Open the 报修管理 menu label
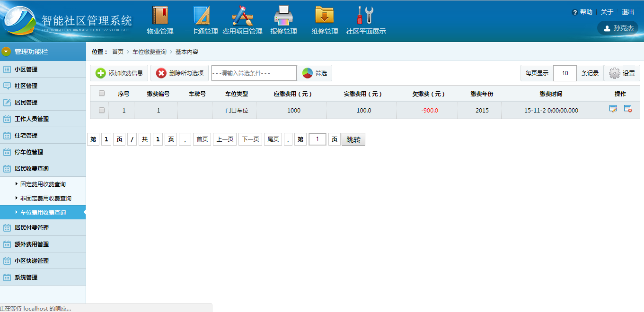 pos(283,31)
